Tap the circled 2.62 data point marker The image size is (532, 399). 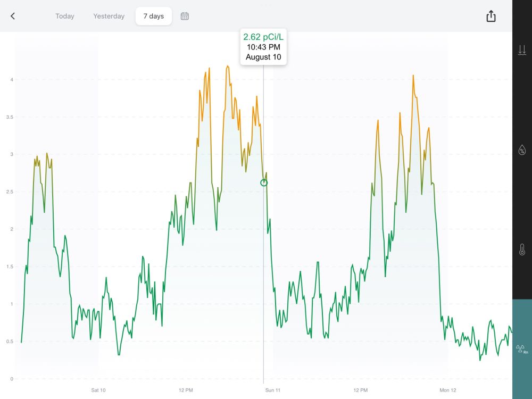pyautogui.click(x=264, y=183)
